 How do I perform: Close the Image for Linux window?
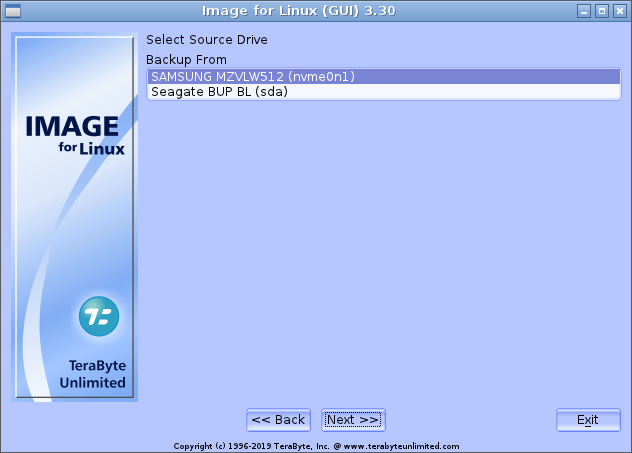[620, 11]
